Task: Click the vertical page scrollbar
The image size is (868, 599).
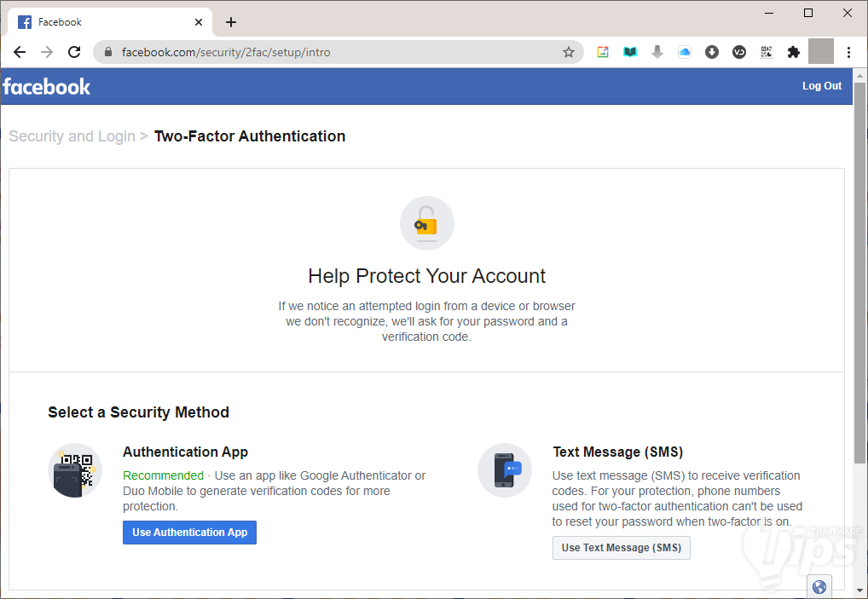Action: pyautogui.click(x=859, y=281)
